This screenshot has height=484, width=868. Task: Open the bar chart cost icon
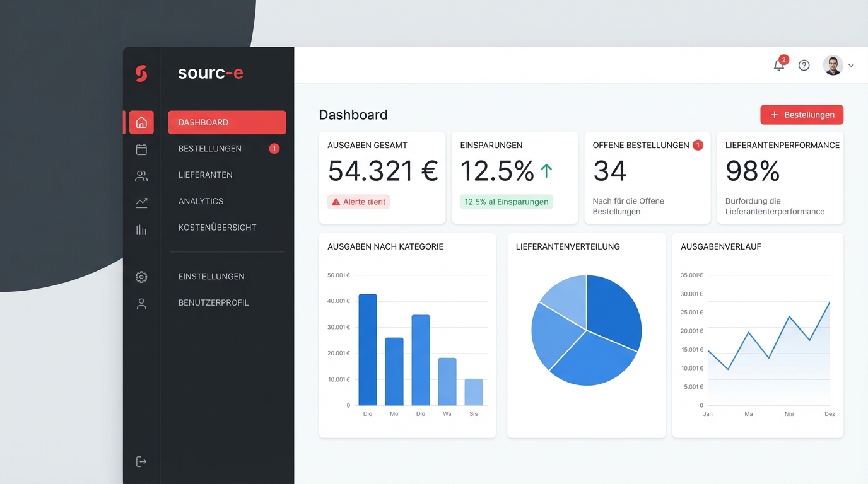pyautogui.click(x=141, y=230)
